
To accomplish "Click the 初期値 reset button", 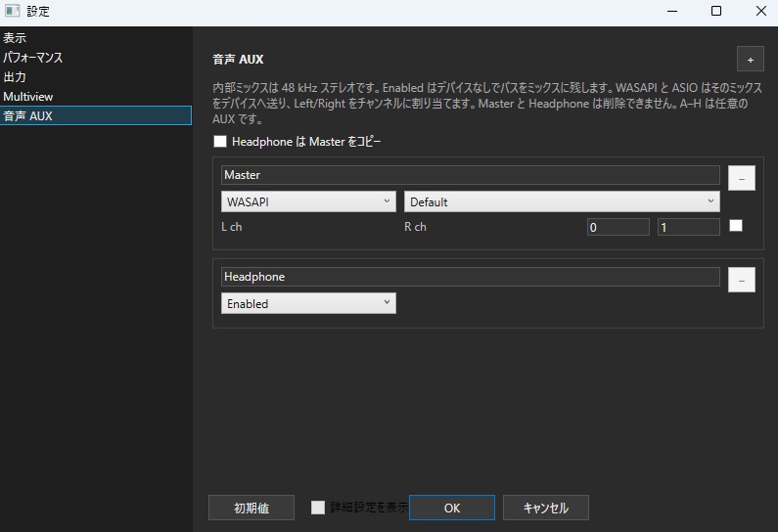I will (252, 508).
